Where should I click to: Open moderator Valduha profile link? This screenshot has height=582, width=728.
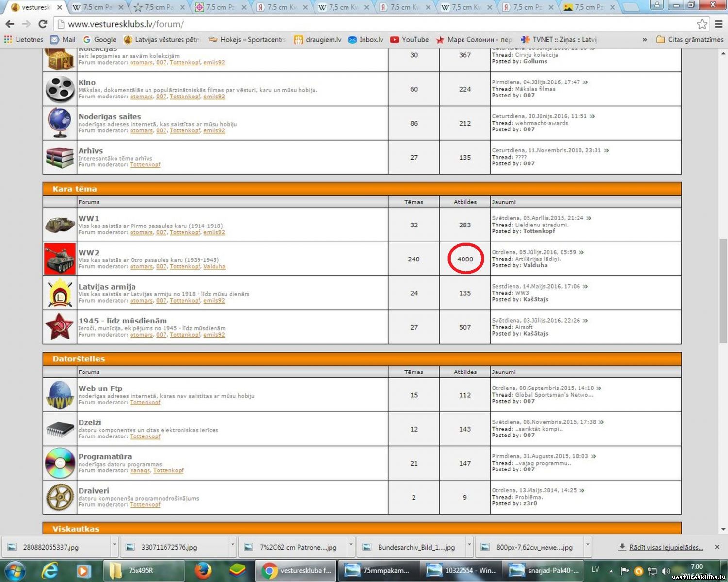coord(215,266)
